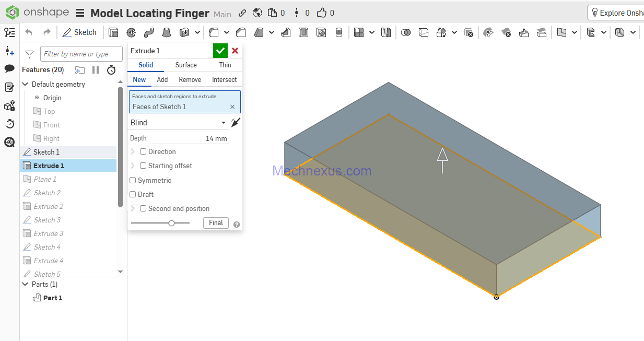Select the Sweep tool
Screen dimensions: 644x341
click(149, 32)
